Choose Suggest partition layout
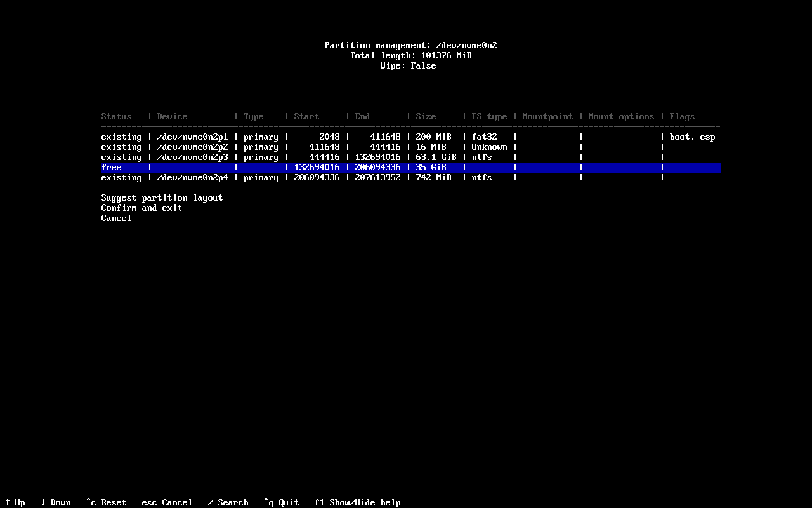The image size is (812, 508). [x=162, y=197]
